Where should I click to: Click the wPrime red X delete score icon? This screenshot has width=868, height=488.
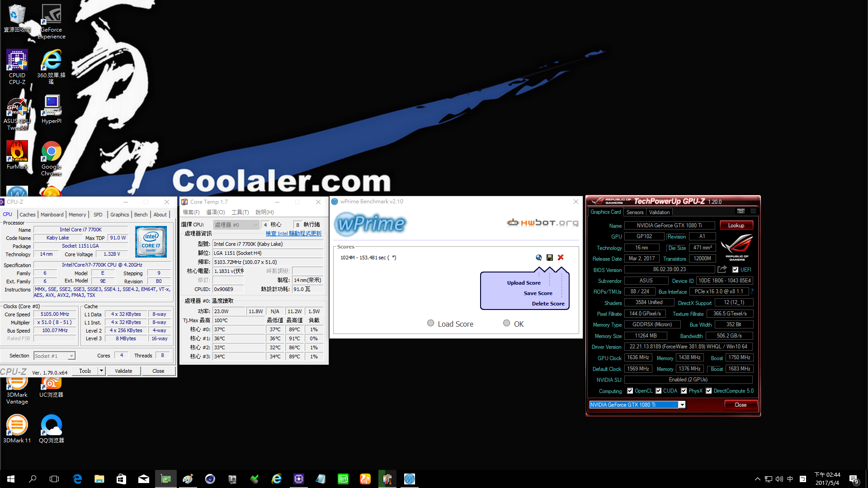pyautogui.click(x=561, y=258)
